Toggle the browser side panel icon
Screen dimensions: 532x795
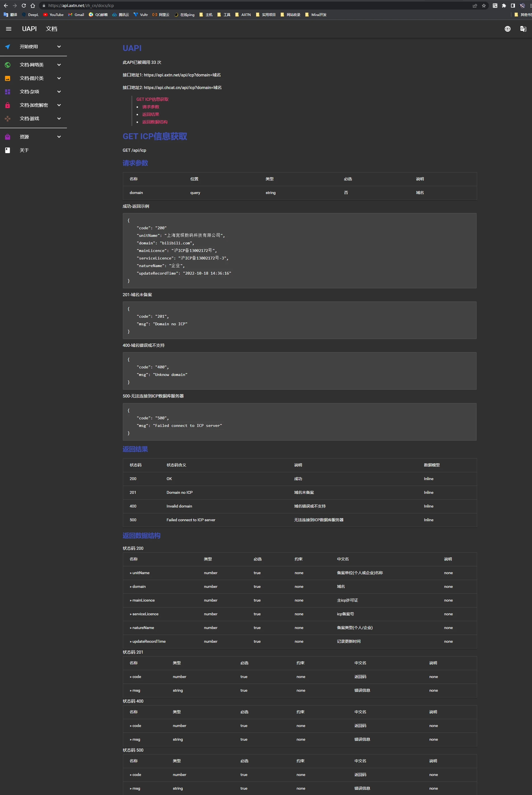tap(513, 5)
